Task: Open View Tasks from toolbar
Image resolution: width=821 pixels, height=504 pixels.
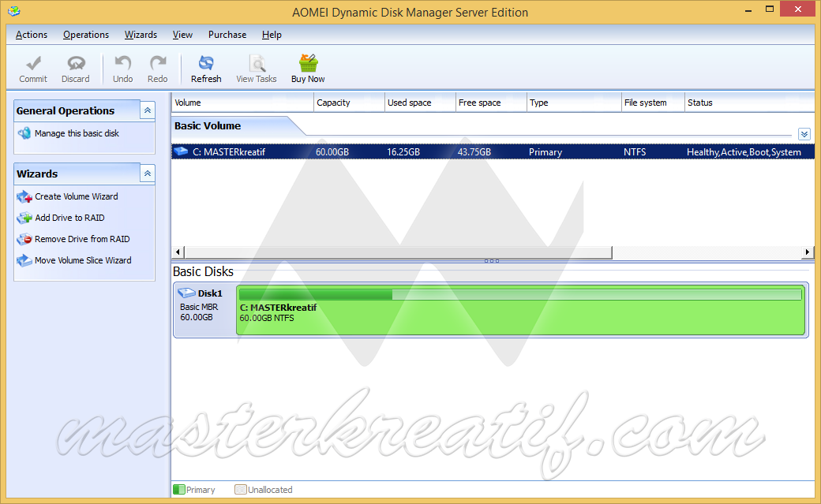Action: pyautogui.click(x=256, y=69)
